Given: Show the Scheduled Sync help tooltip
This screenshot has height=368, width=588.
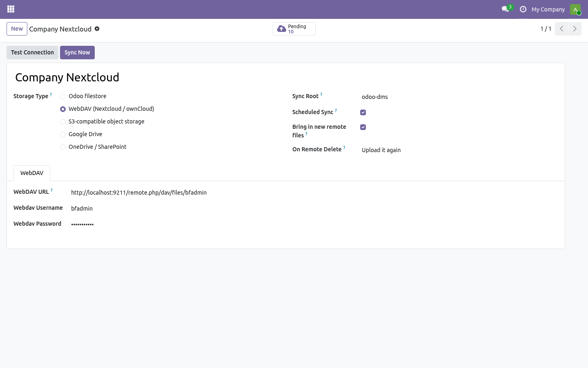Looking at the screenshot, I should [336, 110].
